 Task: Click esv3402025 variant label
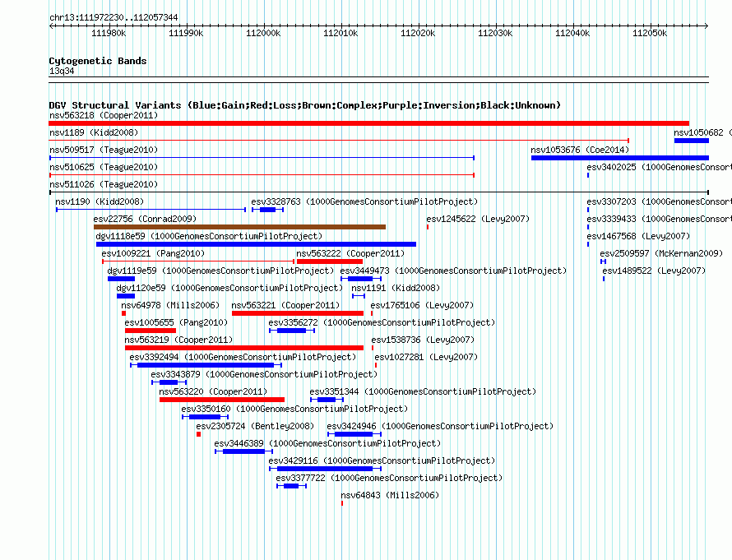click(659, 167)
